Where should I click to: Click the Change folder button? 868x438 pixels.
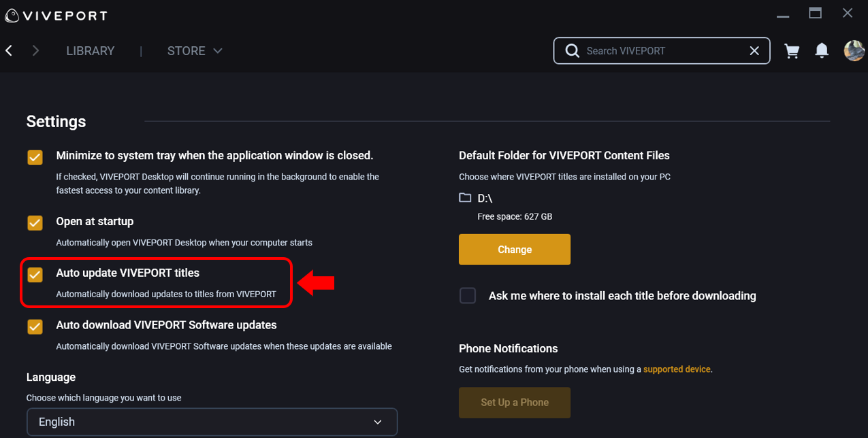tap(515, 250)
